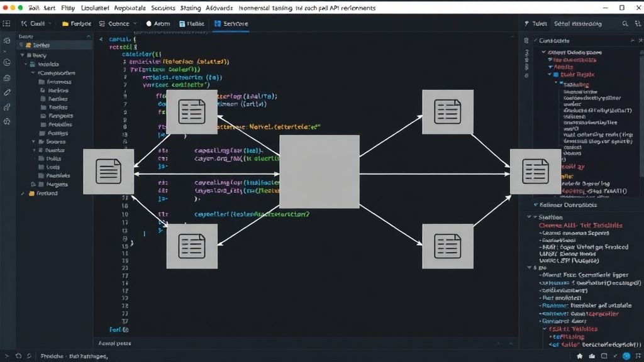
Task: Open the Sert menu in menu bar
Action: (x=49, y=8)
